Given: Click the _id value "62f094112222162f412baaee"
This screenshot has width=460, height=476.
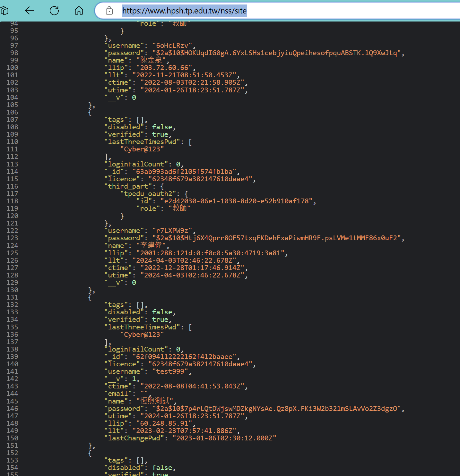Looking at the screenshot, I should pos(184,357).
